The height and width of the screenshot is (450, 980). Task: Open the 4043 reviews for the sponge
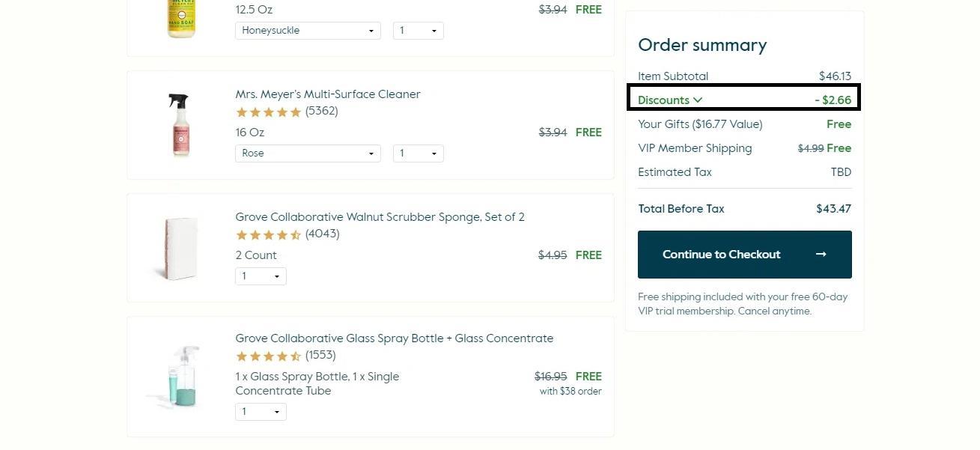click(321, 234)
